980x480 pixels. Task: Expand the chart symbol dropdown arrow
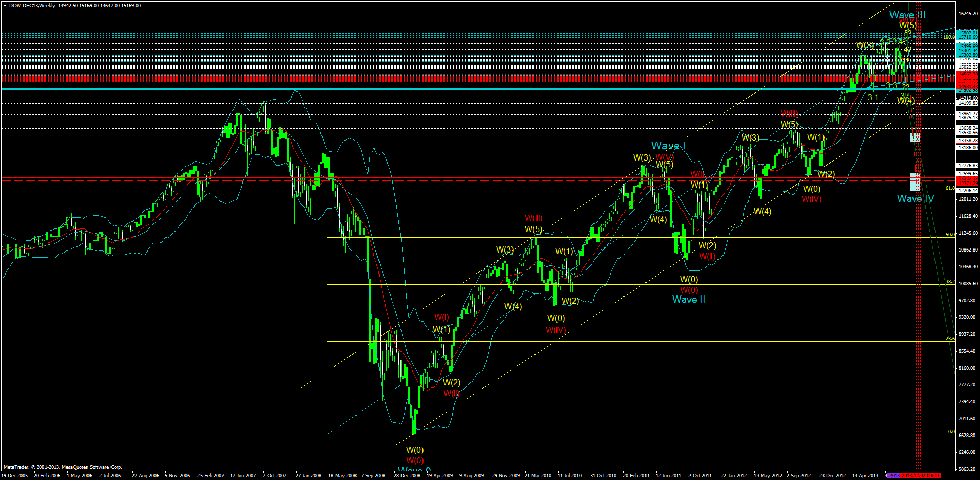[4, 4]
